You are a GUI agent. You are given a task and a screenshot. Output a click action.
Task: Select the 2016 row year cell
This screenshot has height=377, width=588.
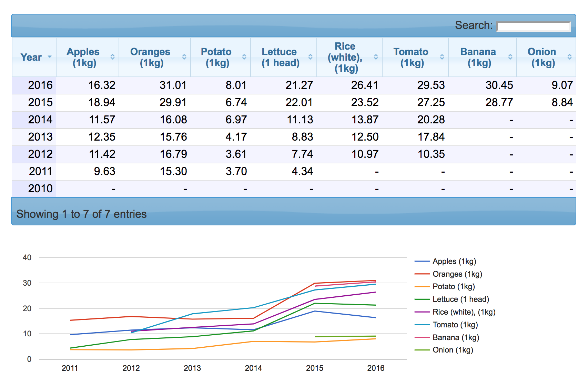coord(40,85)
